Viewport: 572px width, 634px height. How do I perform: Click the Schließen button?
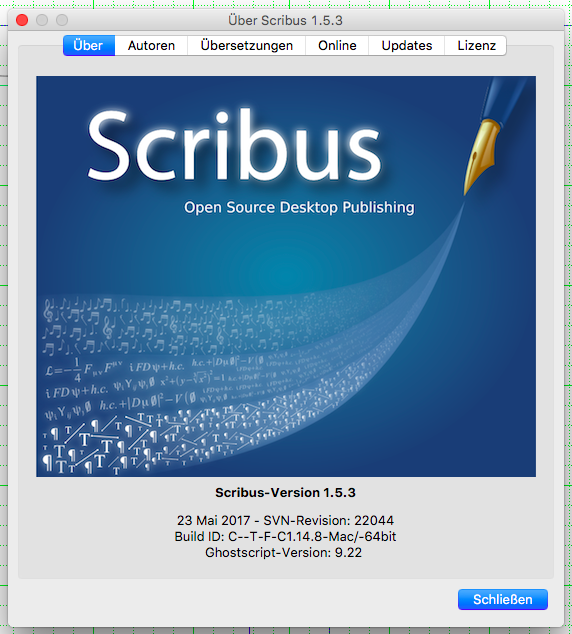(x=502, y=599)
